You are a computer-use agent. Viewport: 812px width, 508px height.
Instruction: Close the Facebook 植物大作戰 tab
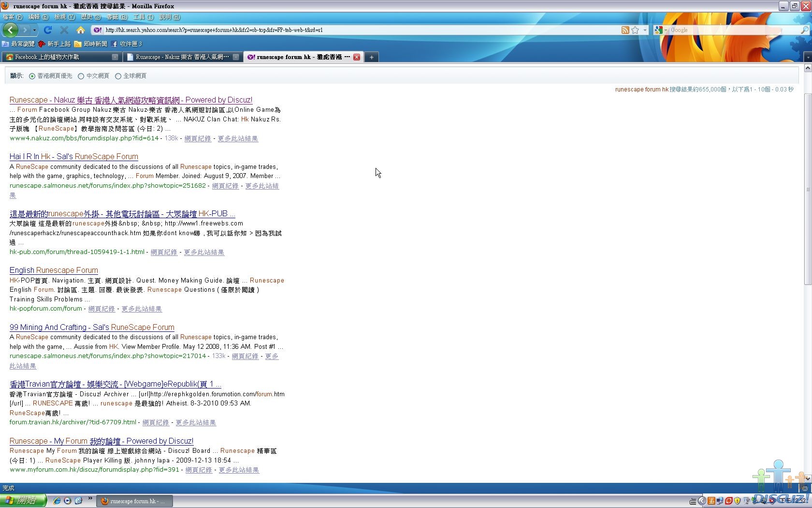tap(115, 57)
